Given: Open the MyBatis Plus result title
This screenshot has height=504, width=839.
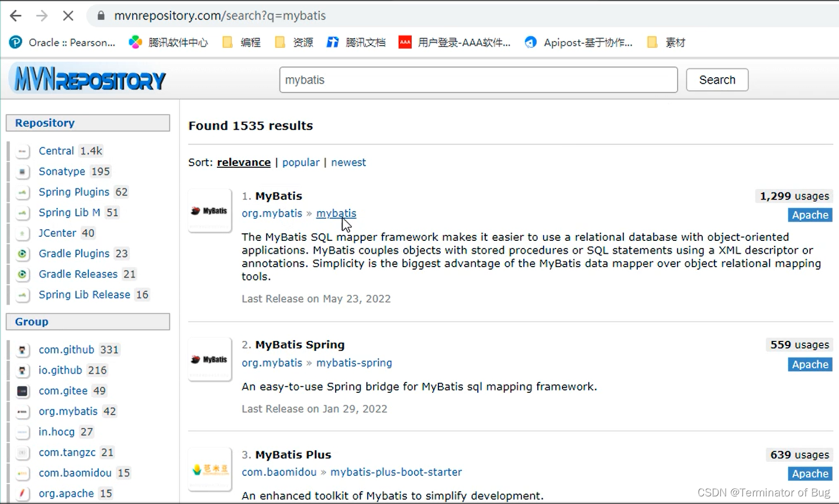Looking at the screenshot, I should [x=294, y=454].
